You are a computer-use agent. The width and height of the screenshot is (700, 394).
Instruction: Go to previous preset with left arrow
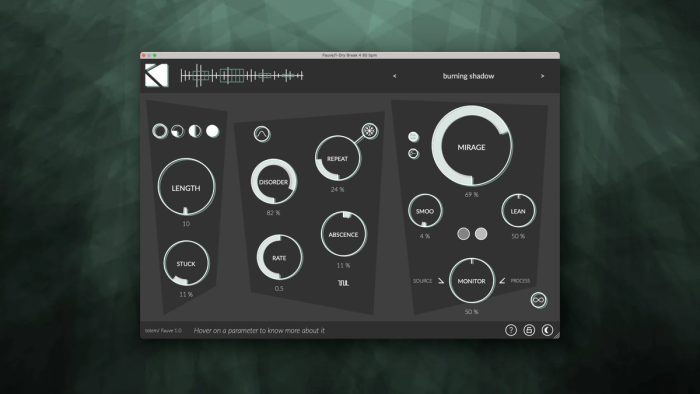(x=395, y=76)
